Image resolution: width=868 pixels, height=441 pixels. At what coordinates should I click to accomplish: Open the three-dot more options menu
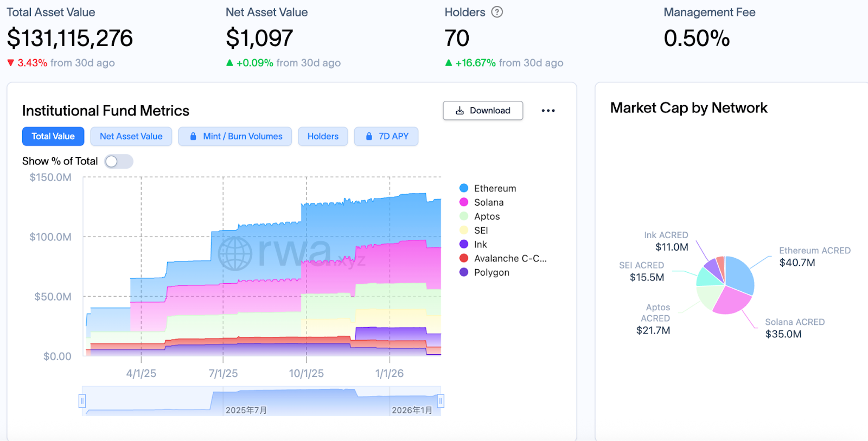pyautogui.click(x=548, y=111)
